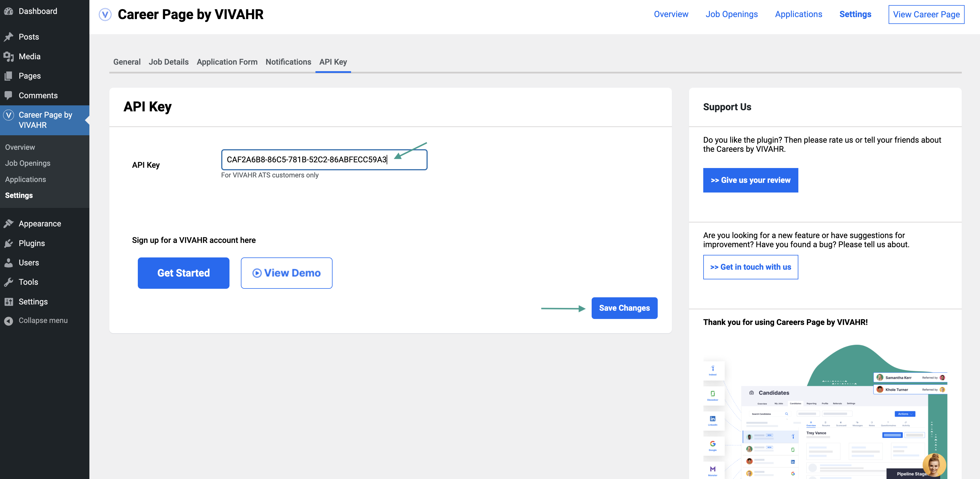Select Applications in sidebar submenu
Screen dimensions: 980x479
coord(26,180)
